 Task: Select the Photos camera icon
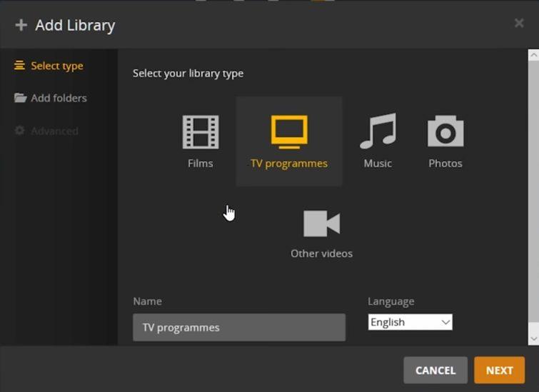(x=445, y=132)
